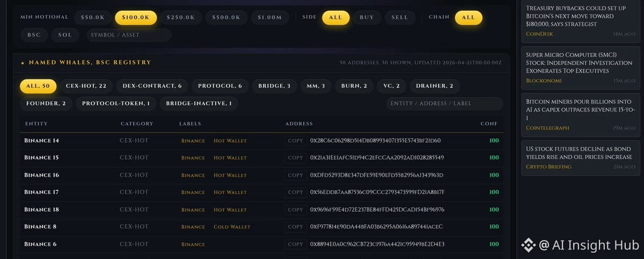Copy the Binance 15 address

pos(296,158)
